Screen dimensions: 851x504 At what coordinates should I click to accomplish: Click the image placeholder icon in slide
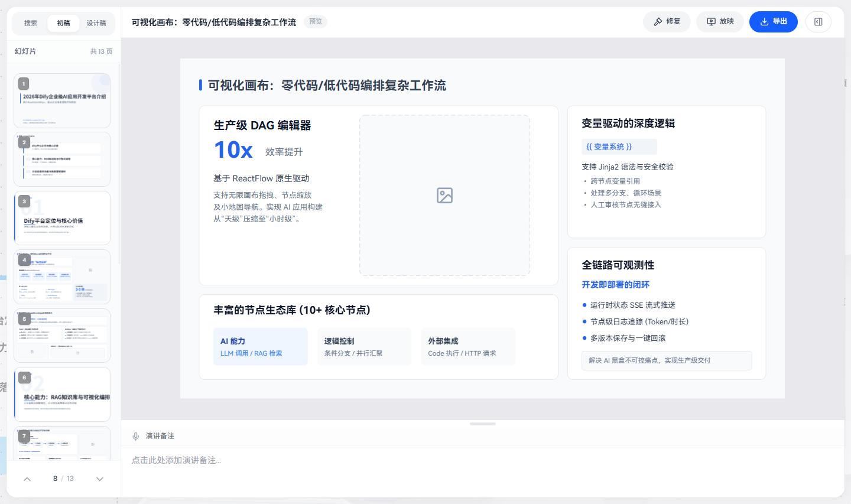pyautogui.click(x=444, y=196)
